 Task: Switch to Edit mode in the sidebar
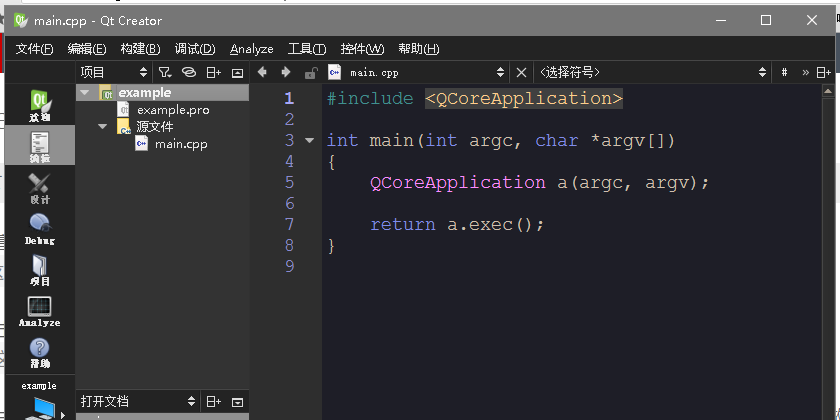tap(40, 146)
